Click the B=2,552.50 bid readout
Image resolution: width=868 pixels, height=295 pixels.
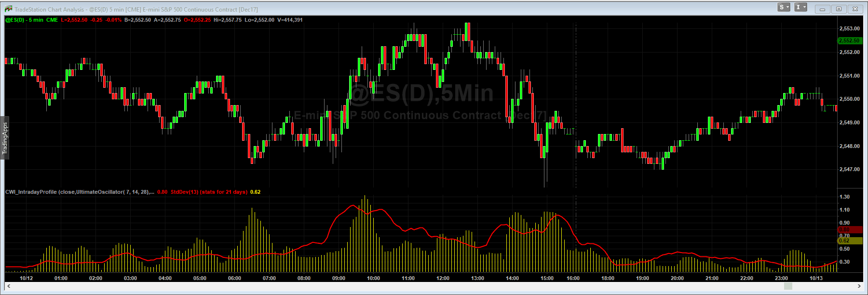138,20
